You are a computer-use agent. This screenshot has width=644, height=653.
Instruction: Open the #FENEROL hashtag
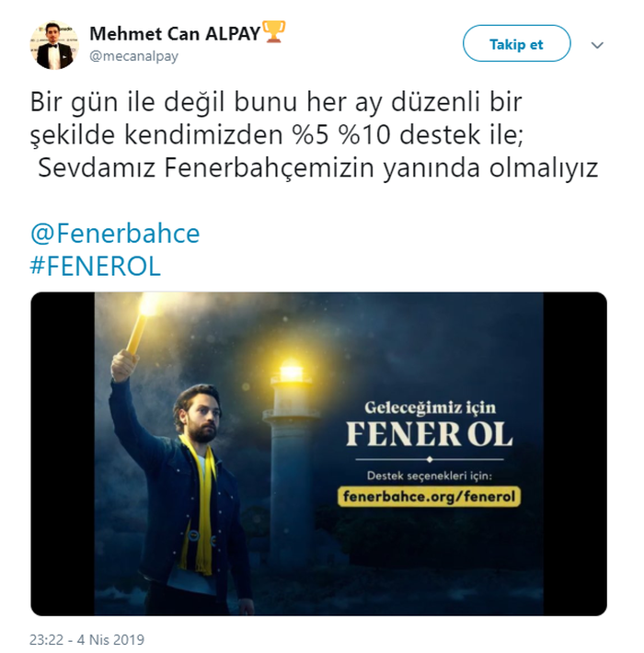click(x=96, y=267)
